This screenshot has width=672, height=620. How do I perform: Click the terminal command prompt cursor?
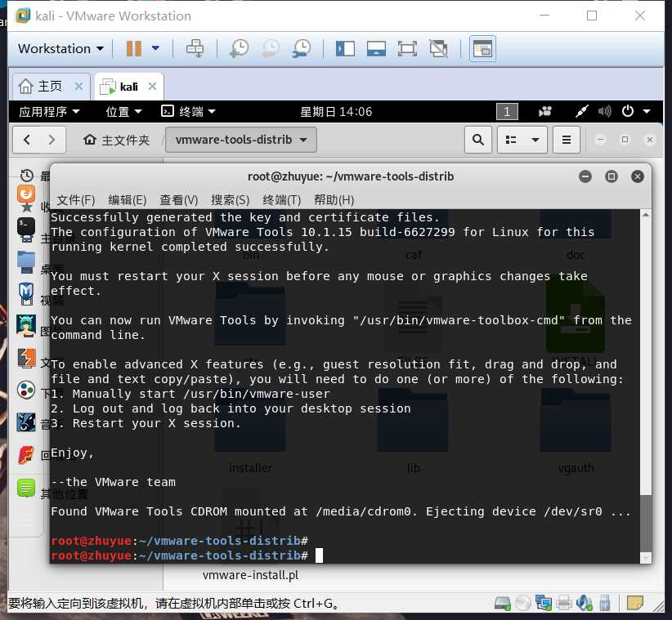320,555
